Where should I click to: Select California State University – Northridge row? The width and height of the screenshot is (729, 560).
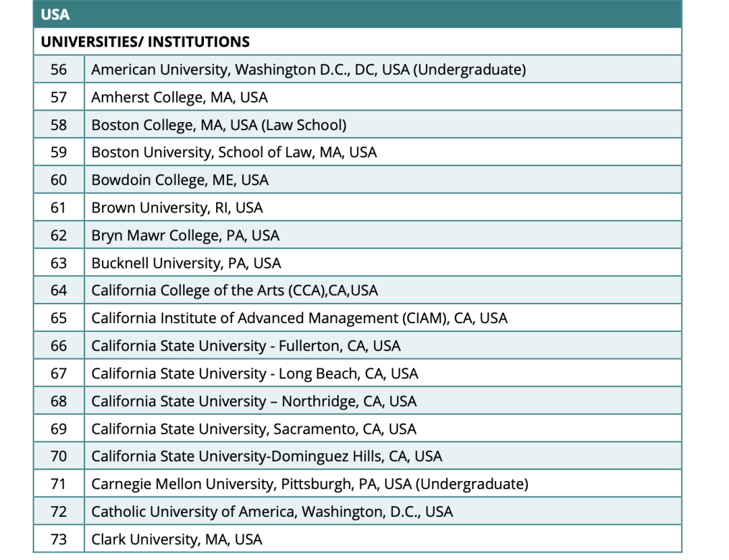[x=357, y=401]
